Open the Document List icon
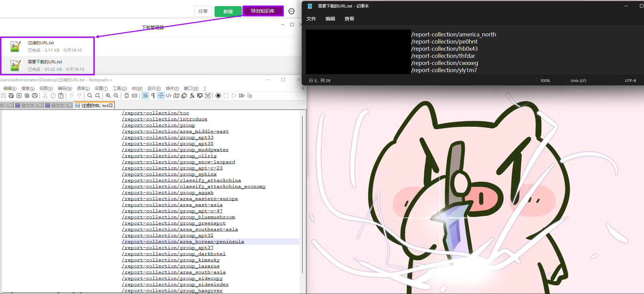 tap(184, 96)
